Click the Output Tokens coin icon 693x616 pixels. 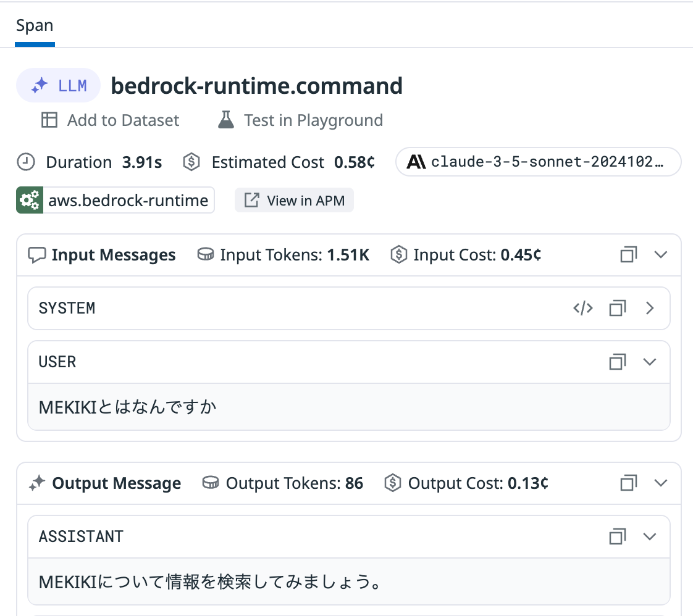tap(211, 483)
